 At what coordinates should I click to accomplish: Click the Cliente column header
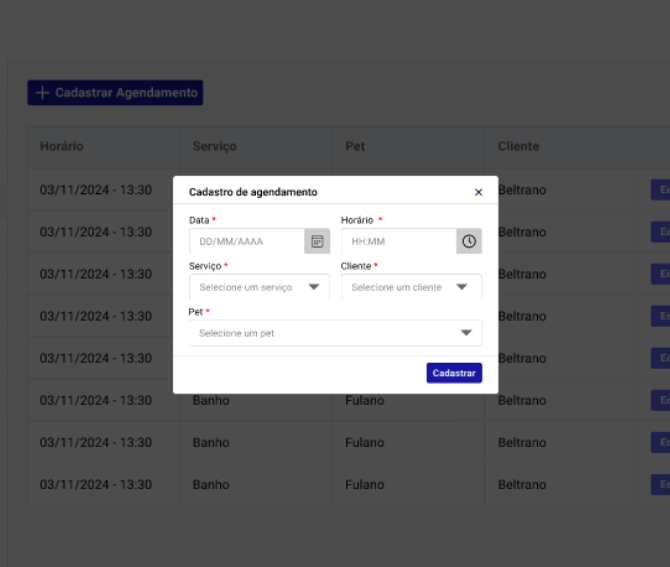tap(518, 146)
